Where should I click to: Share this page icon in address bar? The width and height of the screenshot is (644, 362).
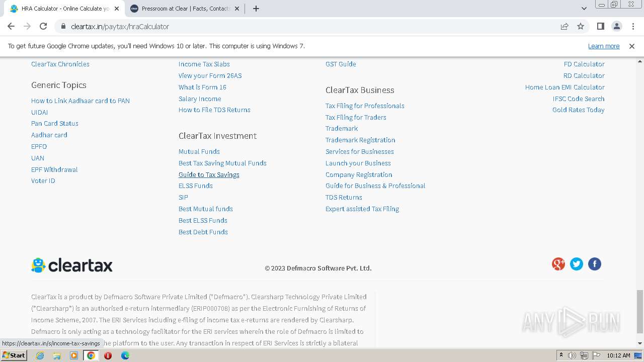565,26
